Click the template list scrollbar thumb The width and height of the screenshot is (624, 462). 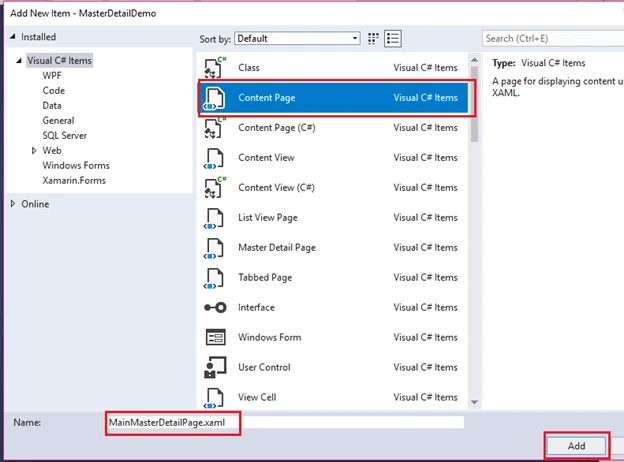click(x=474, y=104)
